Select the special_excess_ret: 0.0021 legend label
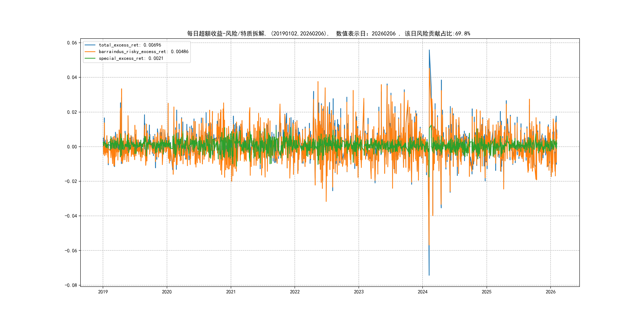644x322 pixels. click(x=131, y=58)
